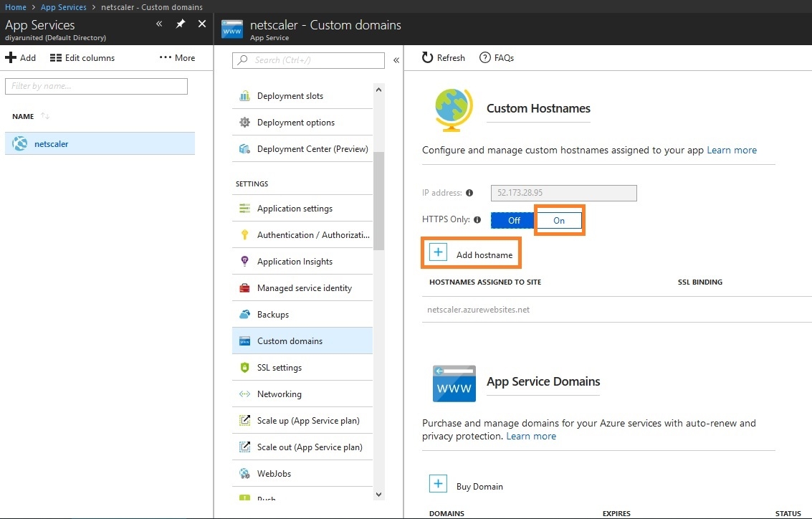Open Application Insights
This screenshot has width=812, height=519.
click(302, 262)
